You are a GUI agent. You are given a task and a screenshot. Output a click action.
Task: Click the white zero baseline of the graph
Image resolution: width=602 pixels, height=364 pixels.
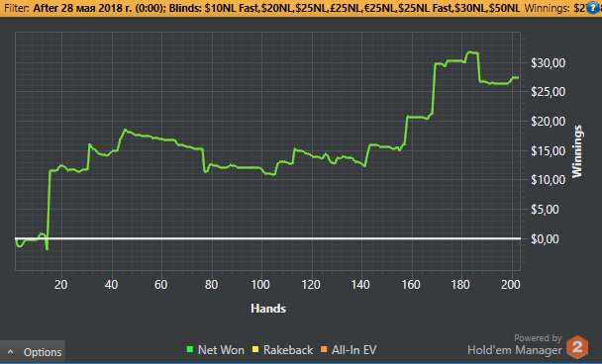tap(268, 238)
